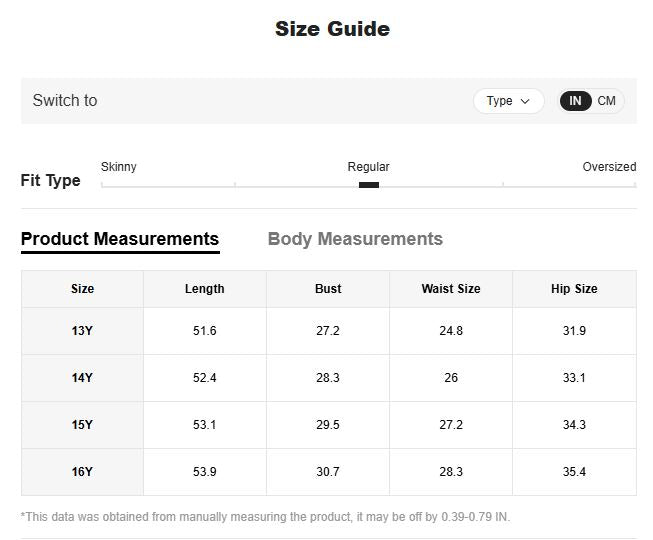Click the Waist Size column header
Screen dimensions: 653x540
451,289
